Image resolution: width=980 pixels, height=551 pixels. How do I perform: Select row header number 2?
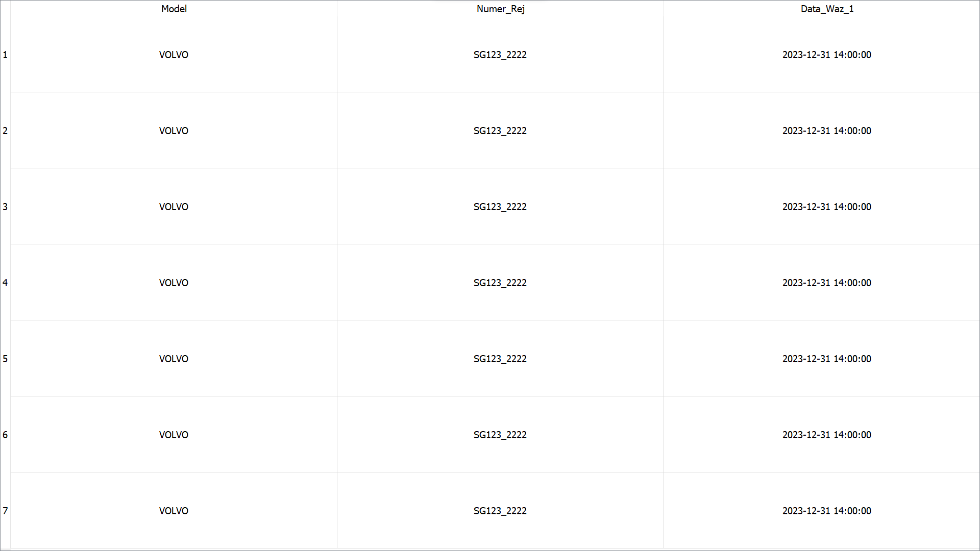(5, 131)
